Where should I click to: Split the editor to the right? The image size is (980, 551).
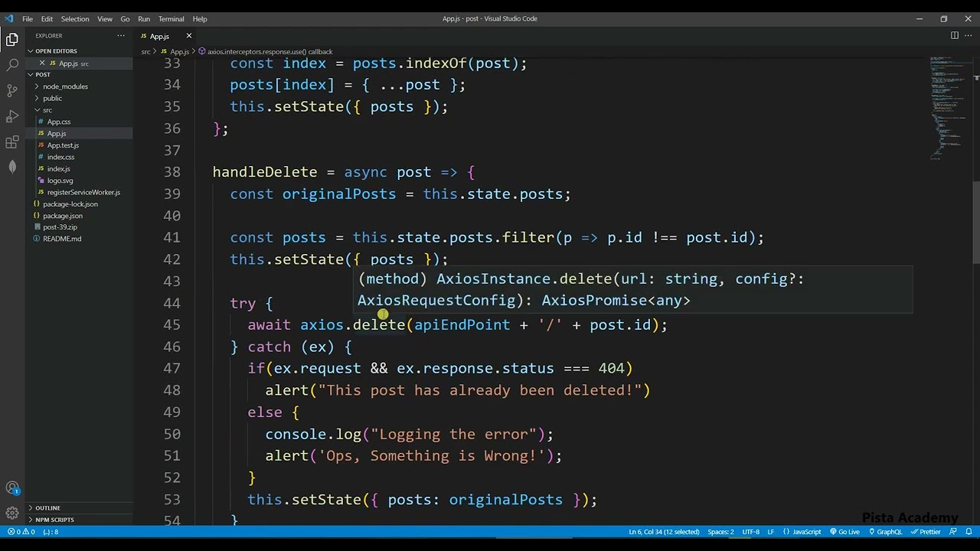tap(954, 35)
